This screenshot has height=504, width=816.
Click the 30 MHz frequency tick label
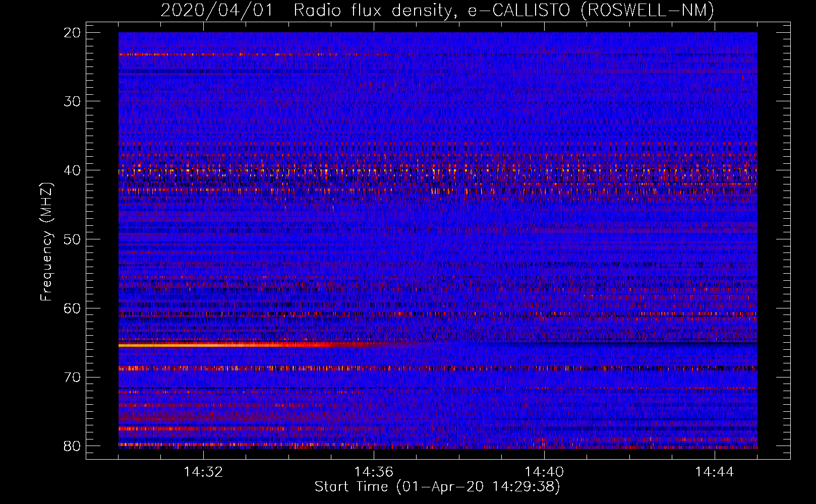pyautogui.click(x=73, y=101)
